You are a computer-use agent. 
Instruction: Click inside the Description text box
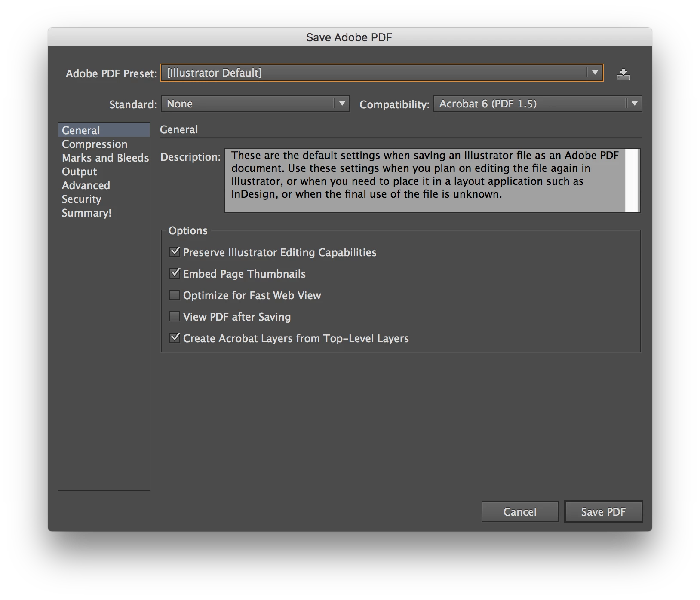[x=425, y=181]
